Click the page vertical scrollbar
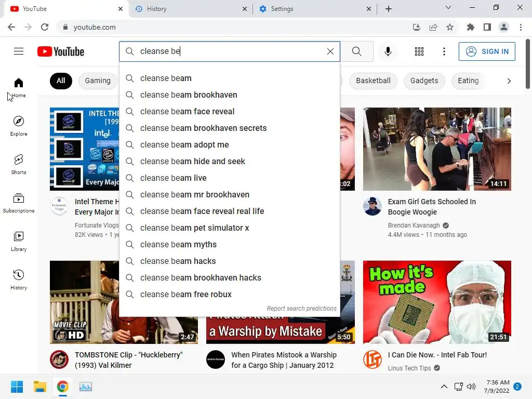Viewport: 532px width, 399px height. pyautogui.click(x=528, y=64)
